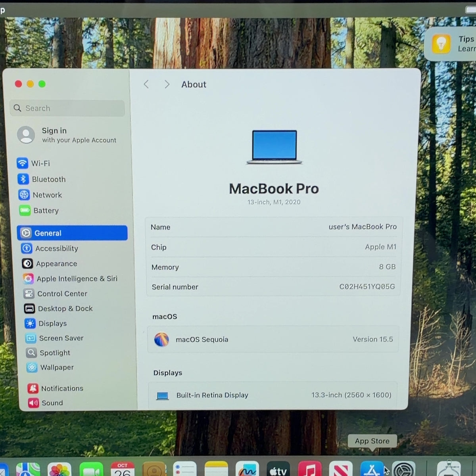
Task: Click the "Version 15.5" text
Action: point(373,339)
